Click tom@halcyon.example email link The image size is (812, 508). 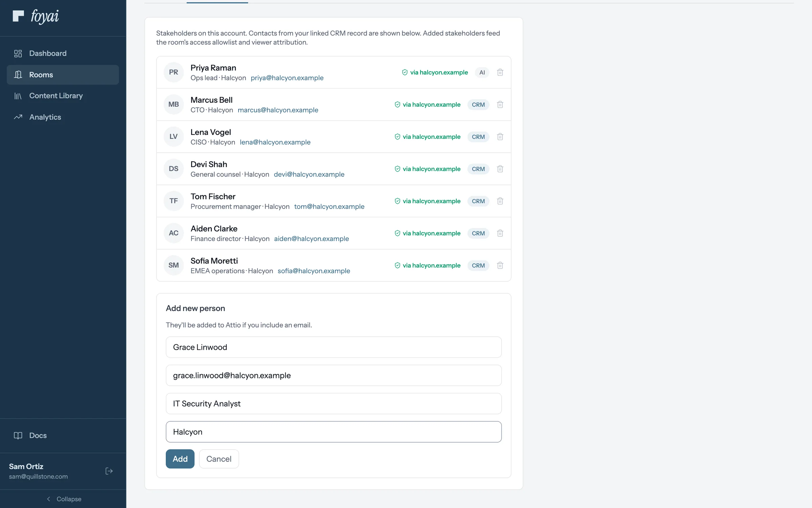click(329, 207)
